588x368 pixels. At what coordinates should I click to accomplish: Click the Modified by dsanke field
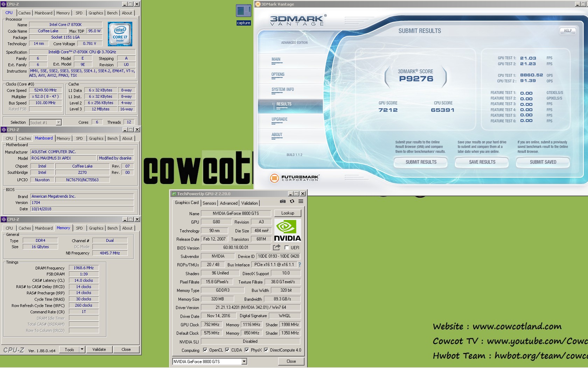coord(115,158)
